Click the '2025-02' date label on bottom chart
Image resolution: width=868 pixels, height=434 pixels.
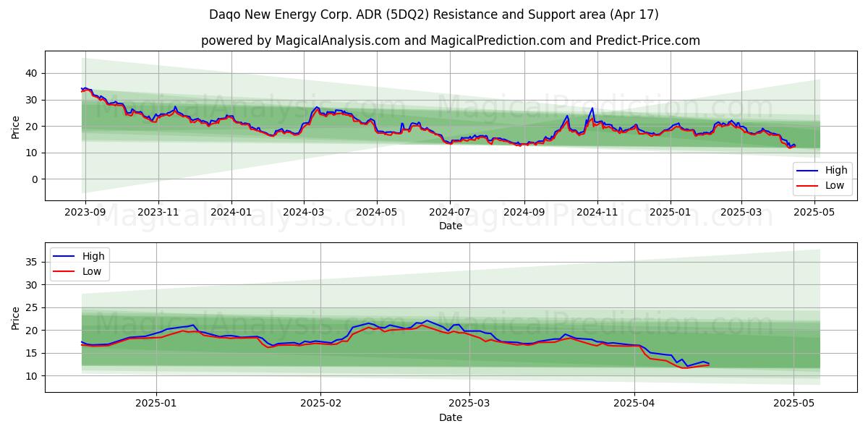click(x=320, y=404)
